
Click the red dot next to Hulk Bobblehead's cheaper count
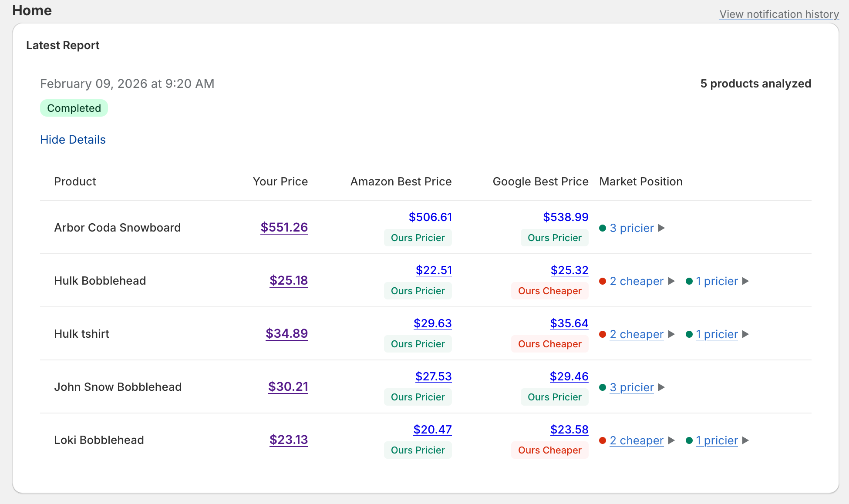coord(603,281)
